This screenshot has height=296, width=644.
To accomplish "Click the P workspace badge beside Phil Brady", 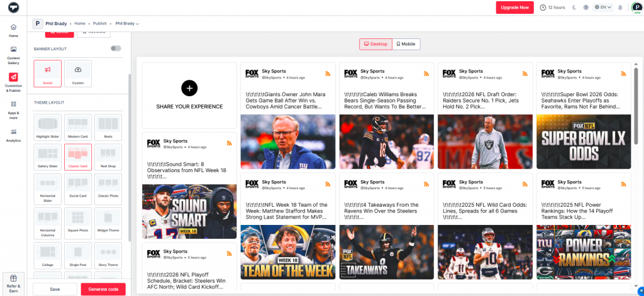I will [x=38, y=23].
